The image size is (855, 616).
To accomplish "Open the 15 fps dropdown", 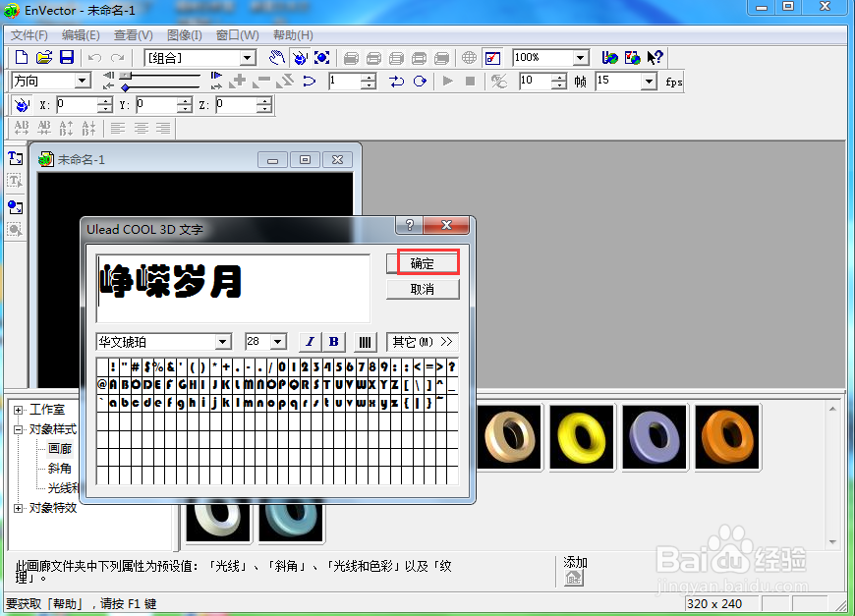I will (649, 82).
